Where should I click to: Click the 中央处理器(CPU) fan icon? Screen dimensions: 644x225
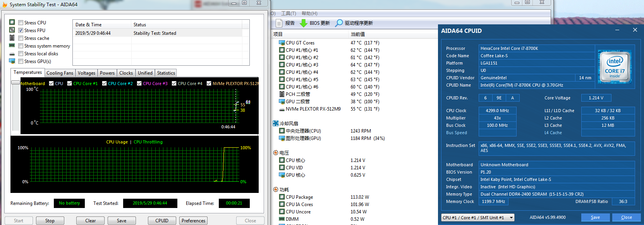point(282,131)
